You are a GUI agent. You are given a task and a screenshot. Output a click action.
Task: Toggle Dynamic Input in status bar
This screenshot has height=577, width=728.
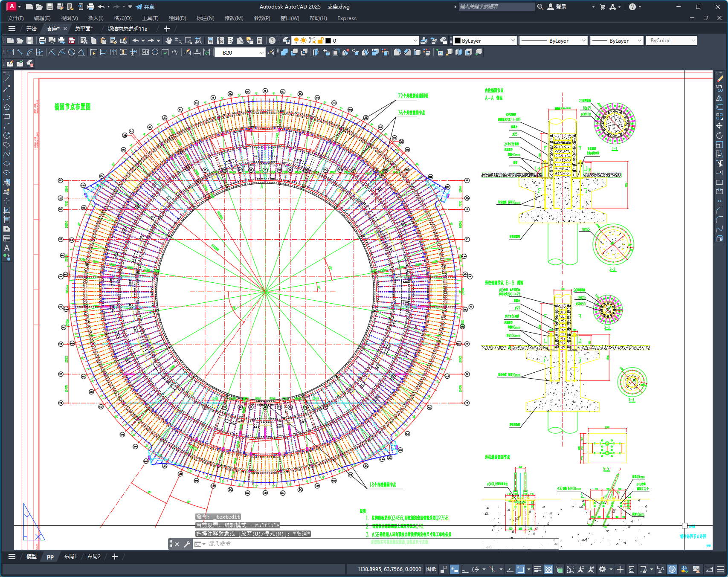(x=455, y=569)
